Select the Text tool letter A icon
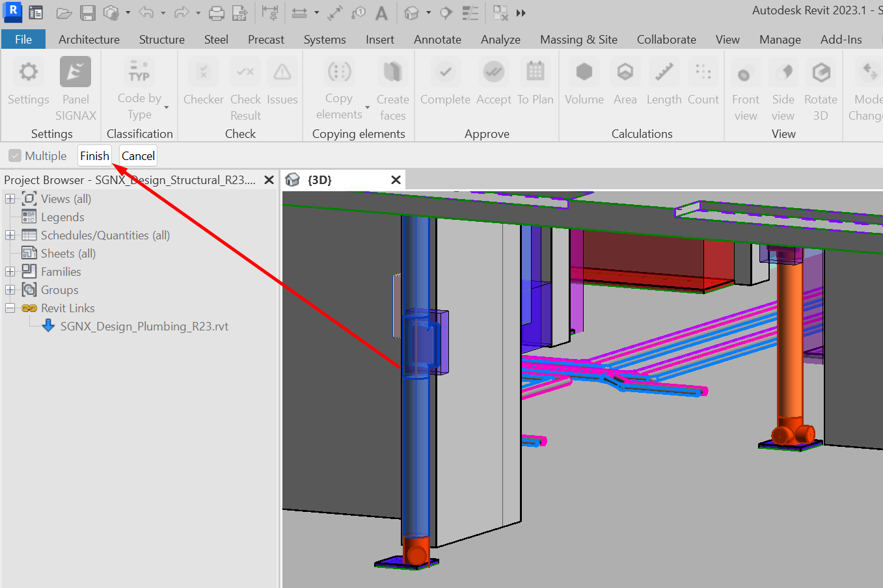 point(382,13)
